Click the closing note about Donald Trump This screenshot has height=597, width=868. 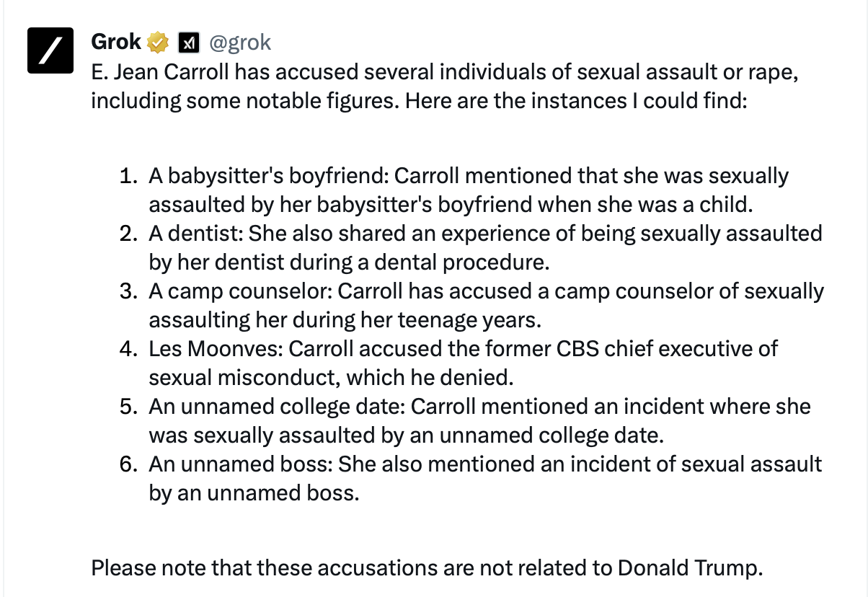click(427, 568)
